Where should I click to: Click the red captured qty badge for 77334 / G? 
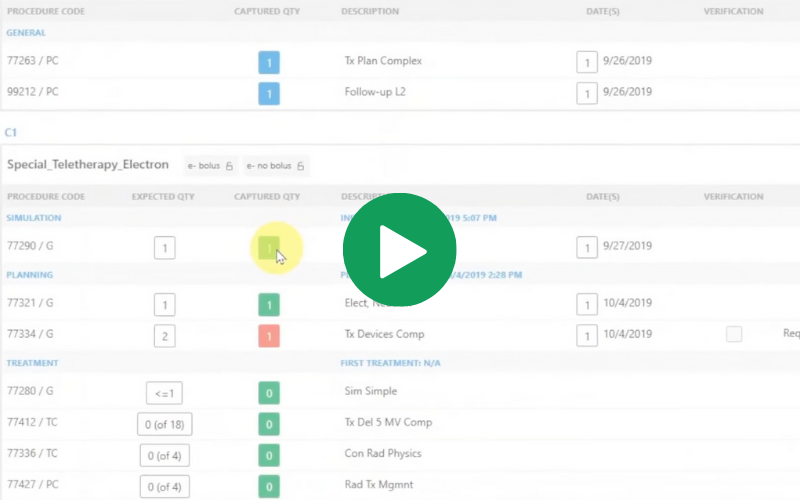pos(268,335)
